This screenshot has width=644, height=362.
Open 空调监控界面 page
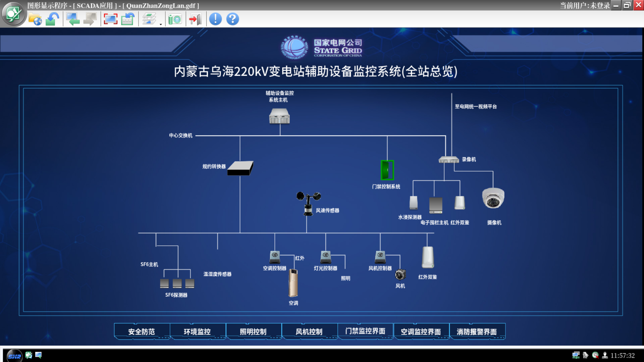[421, 331]
